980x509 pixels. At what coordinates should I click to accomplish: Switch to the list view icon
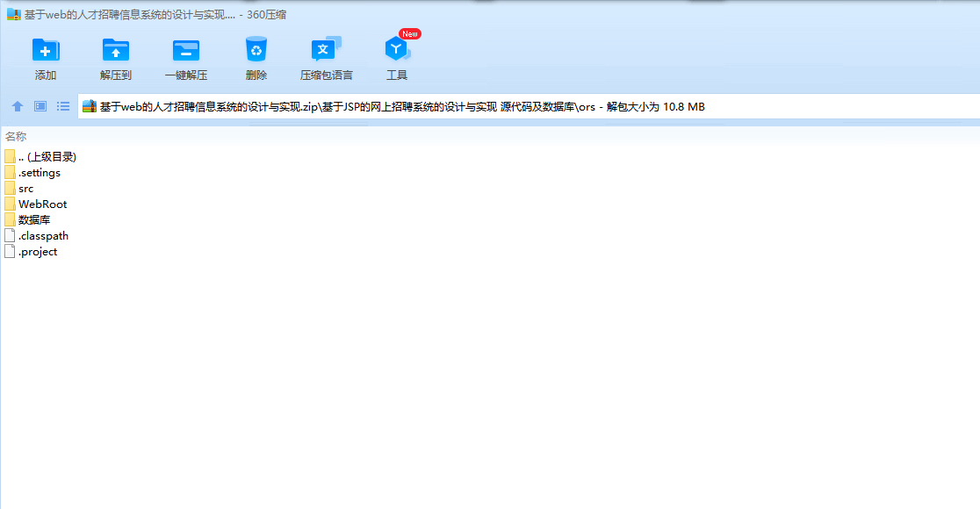coord(63,106)
